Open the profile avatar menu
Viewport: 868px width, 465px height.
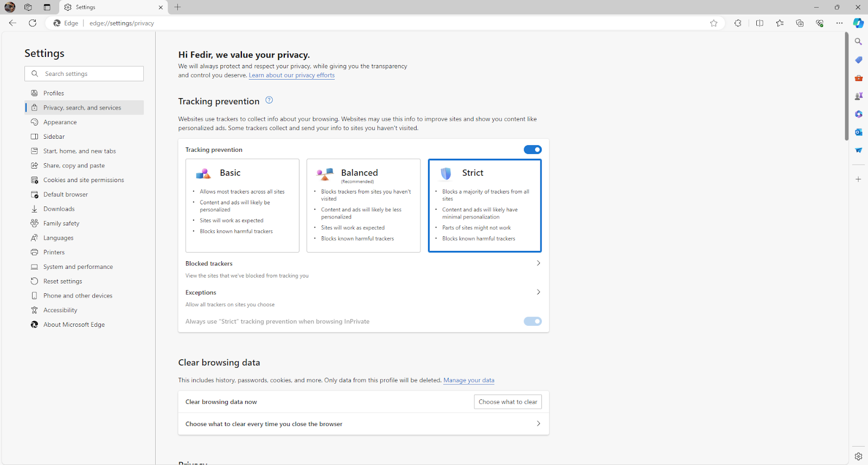tap(10, 7)
